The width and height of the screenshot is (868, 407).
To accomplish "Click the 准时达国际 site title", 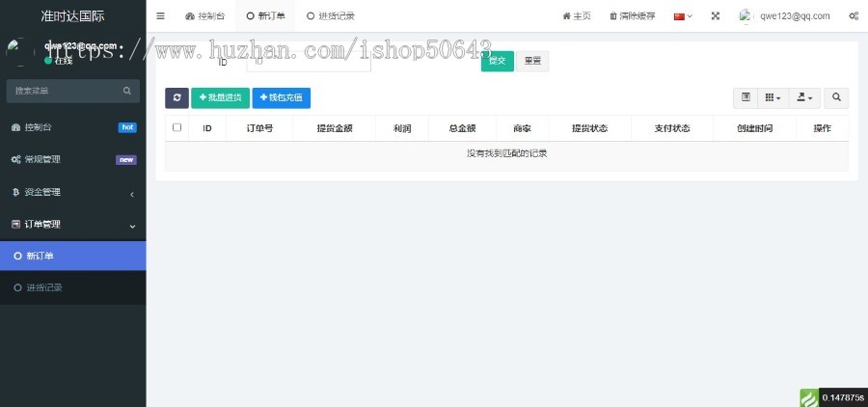I will 72,15.
